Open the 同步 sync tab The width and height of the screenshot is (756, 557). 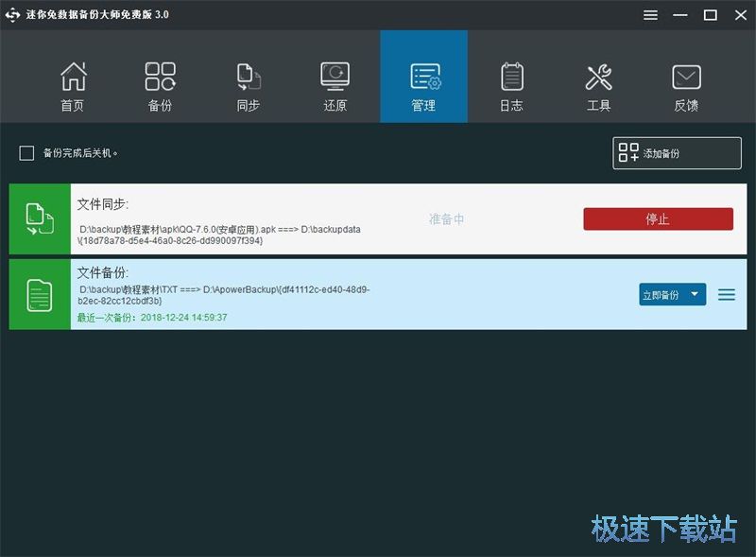tap(249, 86)
